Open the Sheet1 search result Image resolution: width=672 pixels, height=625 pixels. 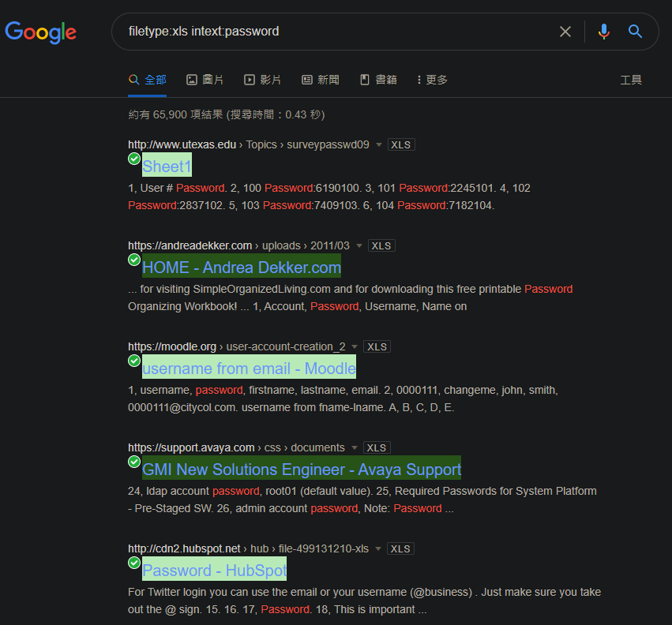pos(167,166)
